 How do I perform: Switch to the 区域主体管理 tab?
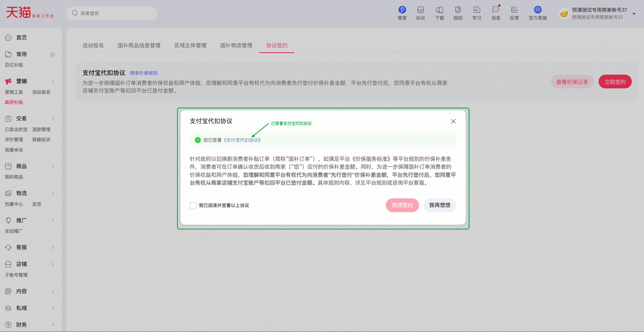coord(190,45)
